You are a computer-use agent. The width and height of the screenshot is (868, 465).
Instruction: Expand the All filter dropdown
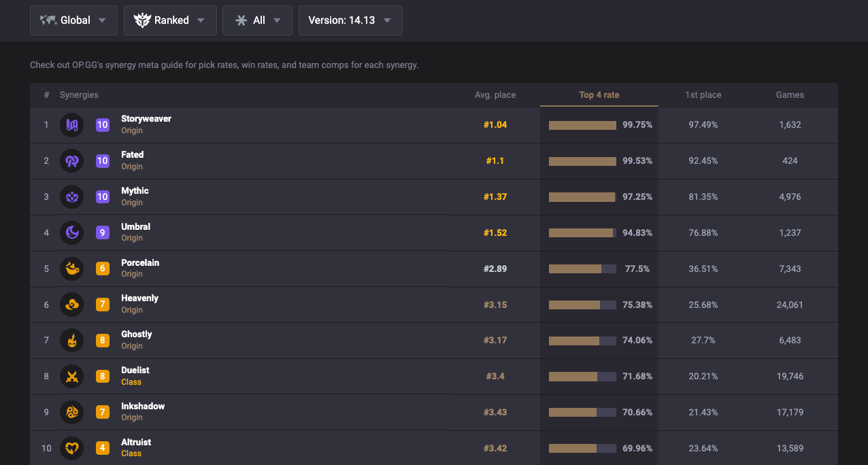(x=257, y=20)
